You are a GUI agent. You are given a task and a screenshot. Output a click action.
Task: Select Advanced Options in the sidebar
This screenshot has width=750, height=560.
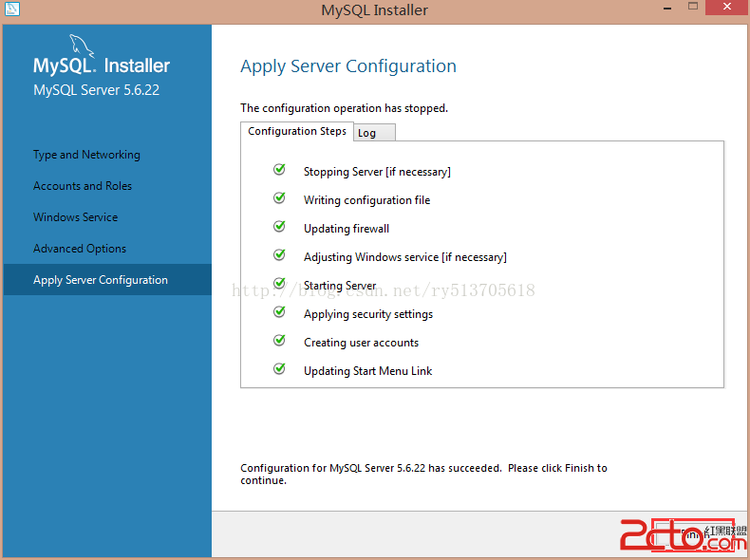80,249
